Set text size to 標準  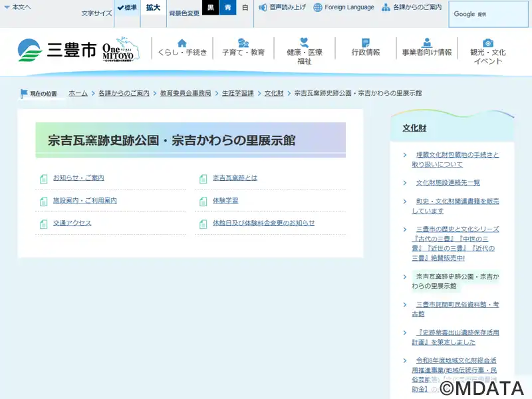point(126,8)
